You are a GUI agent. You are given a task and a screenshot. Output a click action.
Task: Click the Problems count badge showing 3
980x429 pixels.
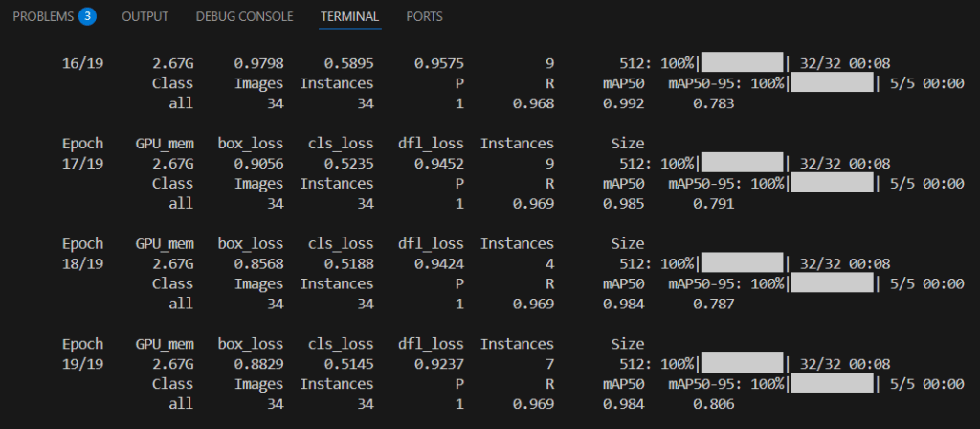pos(87,16)
